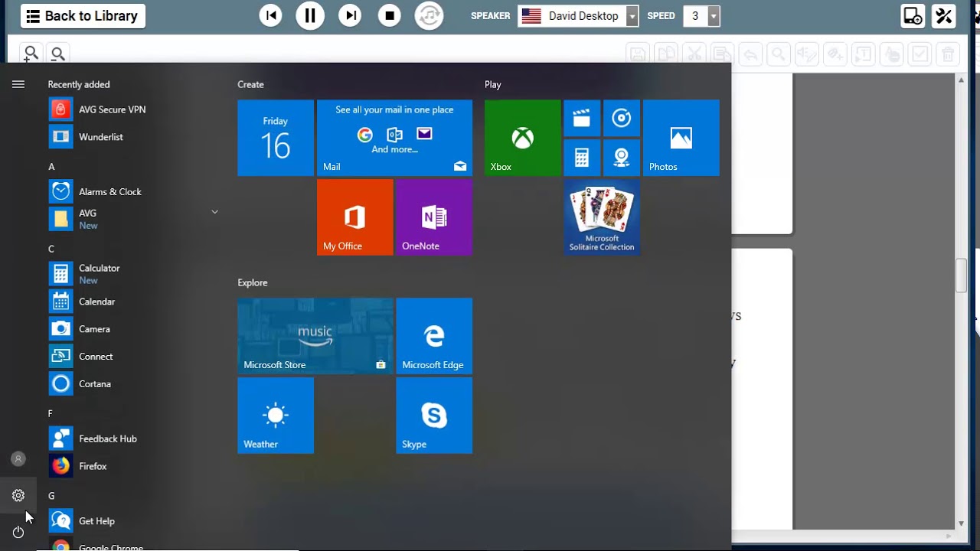Click the document scrollbar up arrow
980x551 pixels.
click(962, 80)
